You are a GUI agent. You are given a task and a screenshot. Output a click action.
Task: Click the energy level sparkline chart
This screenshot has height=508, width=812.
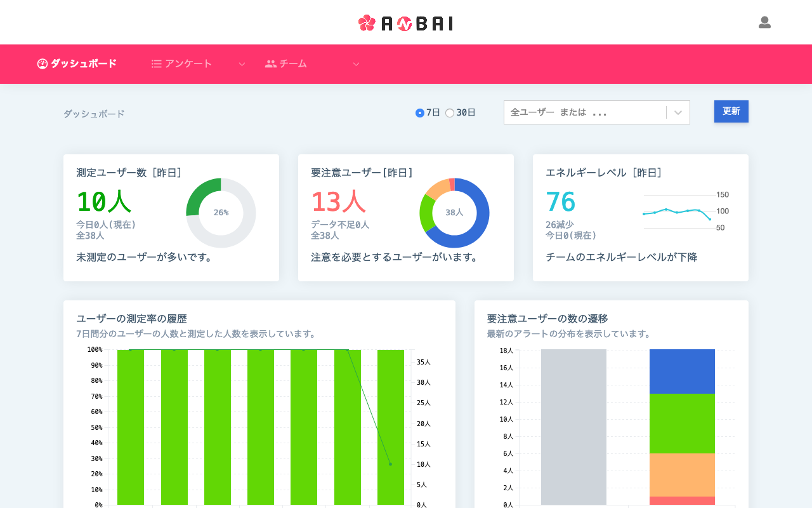[x=678, y=212]
